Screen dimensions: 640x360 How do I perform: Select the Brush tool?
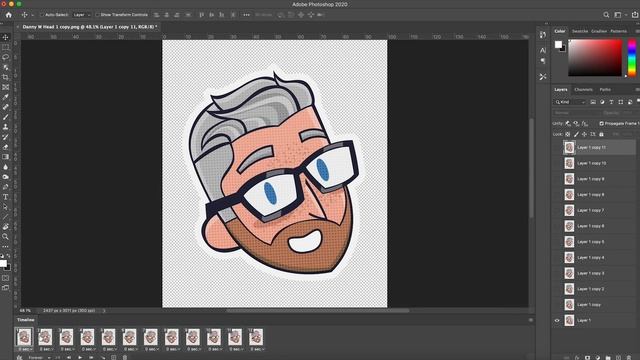(5, 117)
